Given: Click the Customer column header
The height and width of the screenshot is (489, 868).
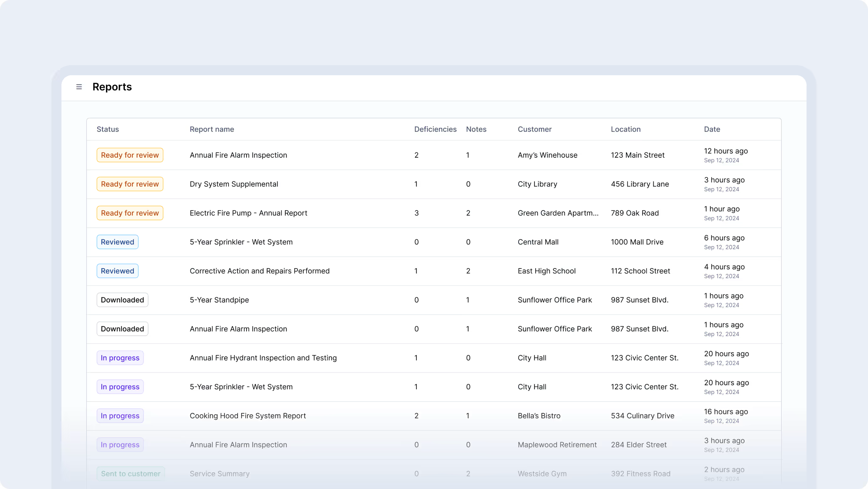Looking at the screenshot, I should (x=534, y=129).
